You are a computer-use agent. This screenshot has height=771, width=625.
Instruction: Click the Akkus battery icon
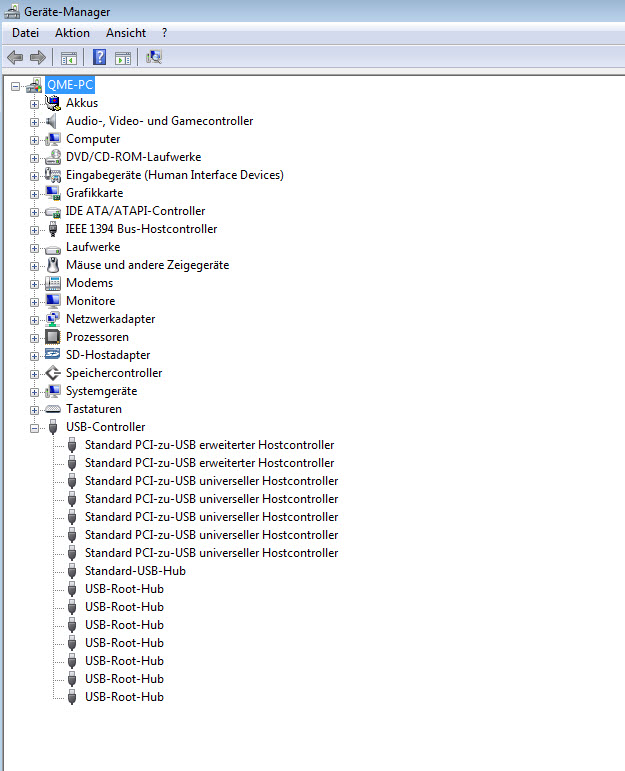tap(53, 103)
